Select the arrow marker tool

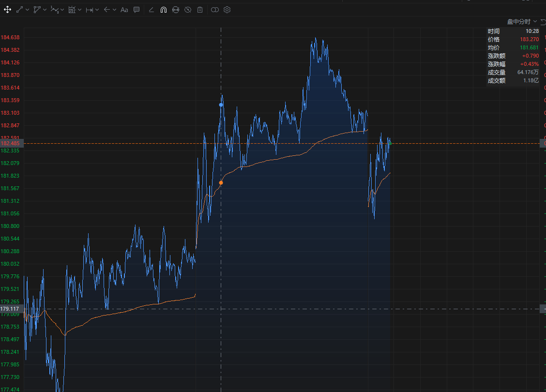pyautogui.click(x=107, y=10)
